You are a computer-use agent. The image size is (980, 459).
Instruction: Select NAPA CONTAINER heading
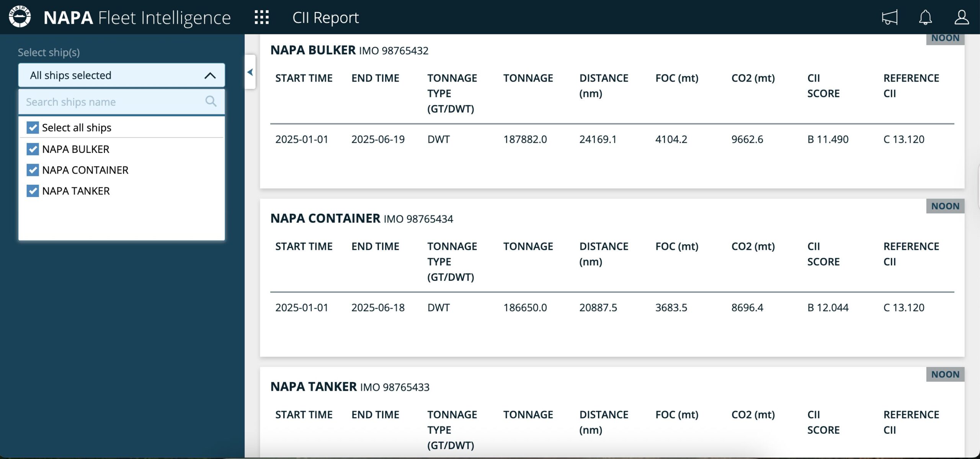click(x=325, y=218)
